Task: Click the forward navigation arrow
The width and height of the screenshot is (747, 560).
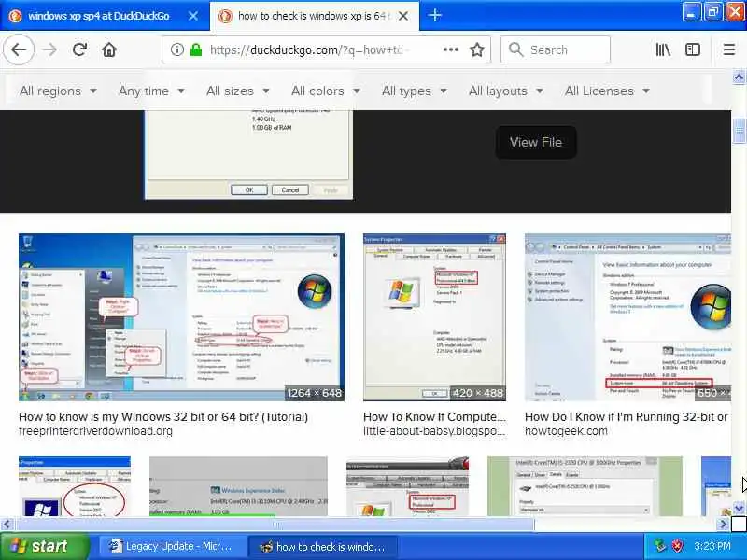Action: point(49,49)
